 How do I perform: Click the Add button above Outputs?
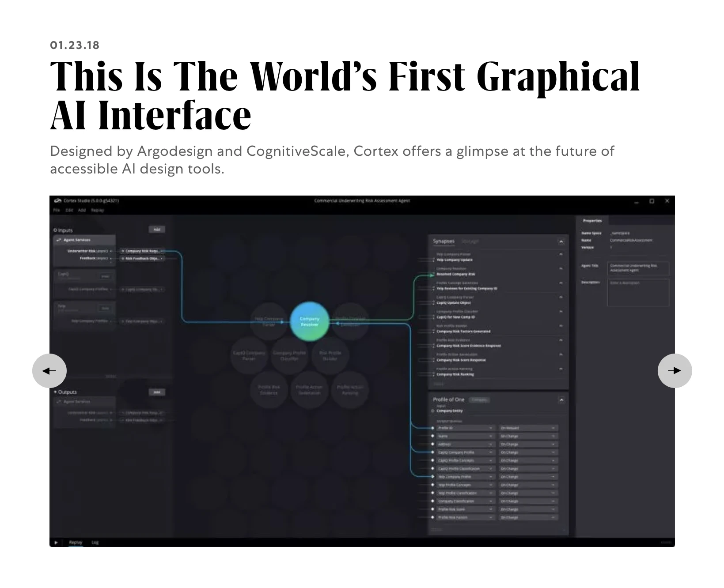pos(157,392)
